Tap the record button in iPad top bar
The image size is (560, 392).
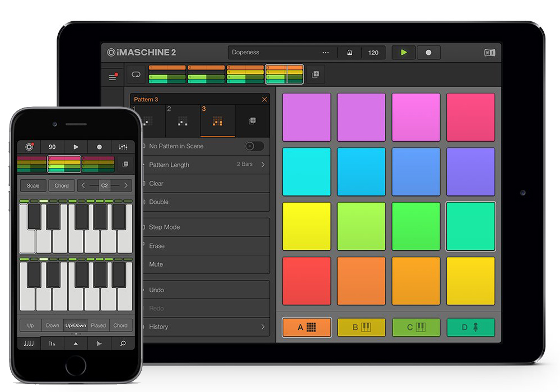coord(428,53)
